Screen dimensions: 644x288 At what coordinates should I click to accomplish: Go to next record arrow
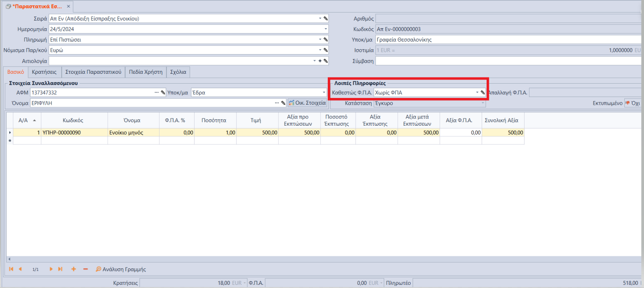pyautogui.click(x=51, y=269)
